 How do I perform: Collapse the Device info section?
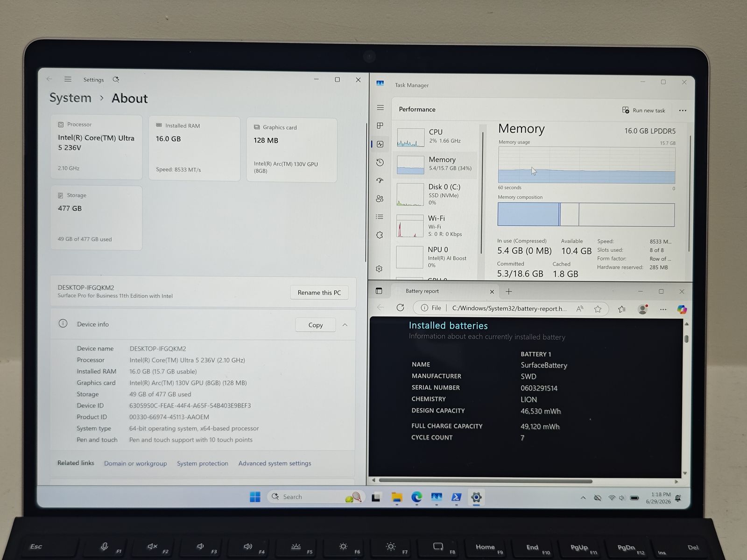(x=345, y=325)
